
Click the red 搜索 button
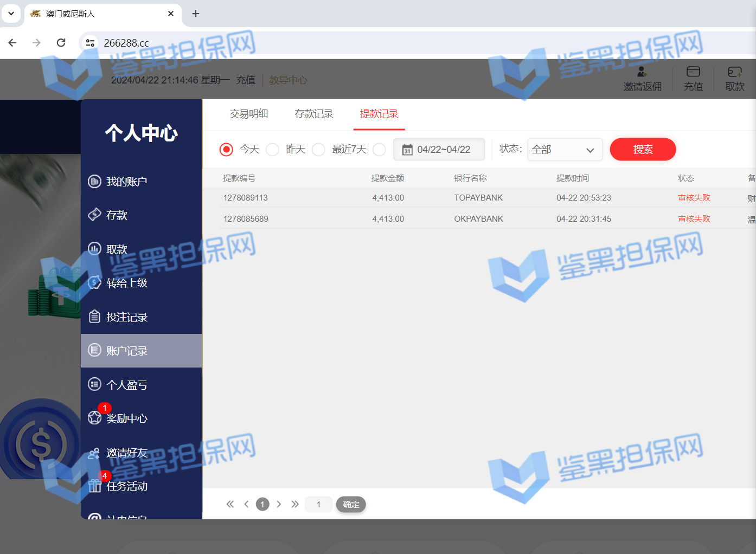643,150
